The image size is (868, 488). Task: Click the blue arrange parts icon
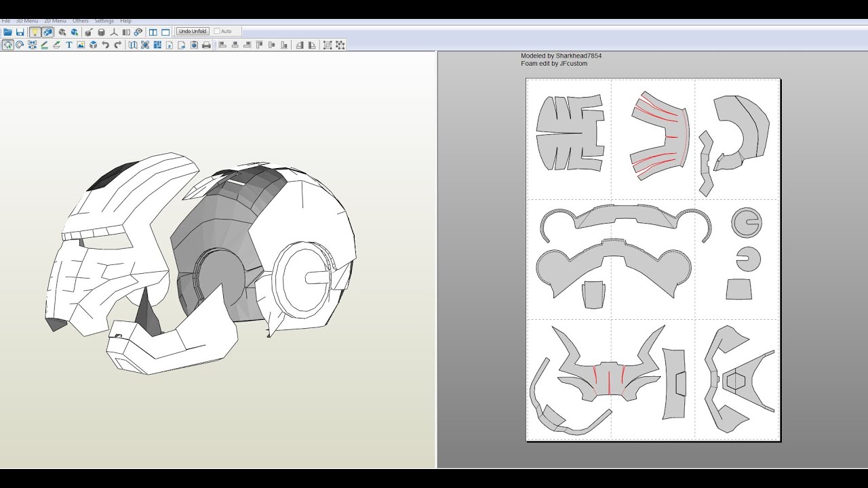point(157,45)
